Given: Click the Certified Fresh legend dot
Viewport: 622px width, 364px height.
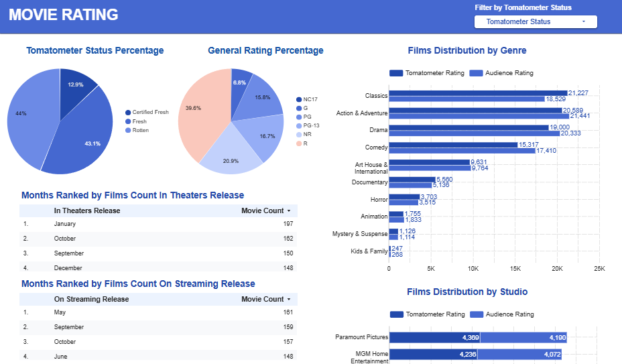Looking at the screenshot, I should [127, 113].
